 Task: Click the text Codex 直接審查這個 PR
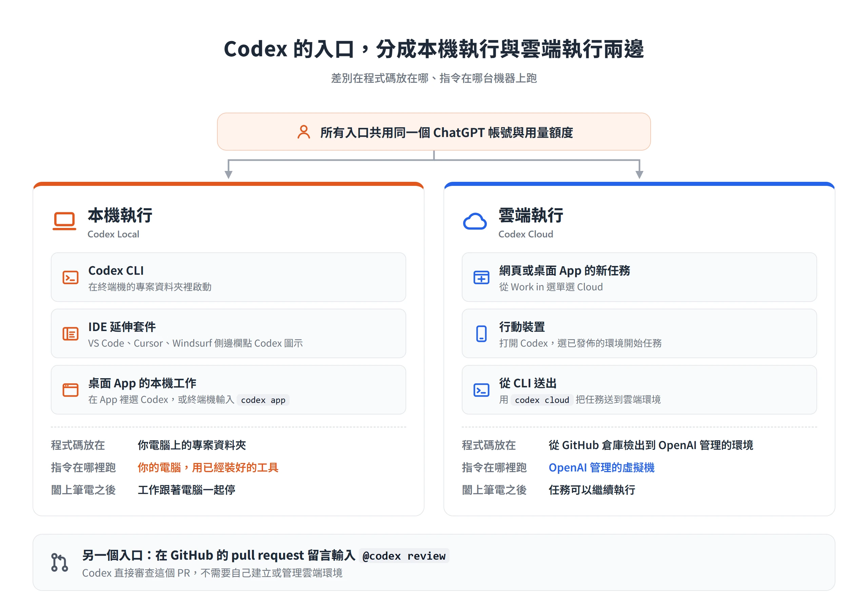[x=136, y=573]
